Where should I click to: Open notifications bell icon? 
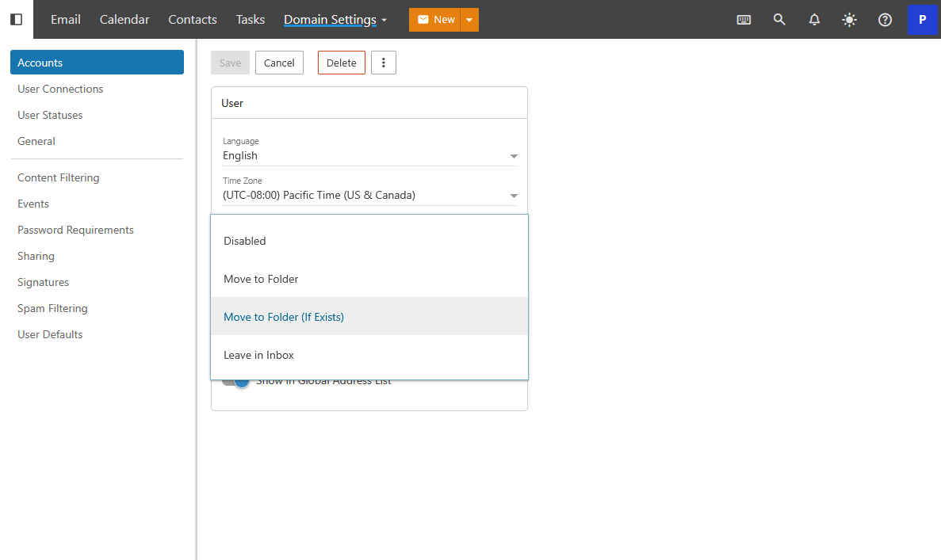coord(814,20)
